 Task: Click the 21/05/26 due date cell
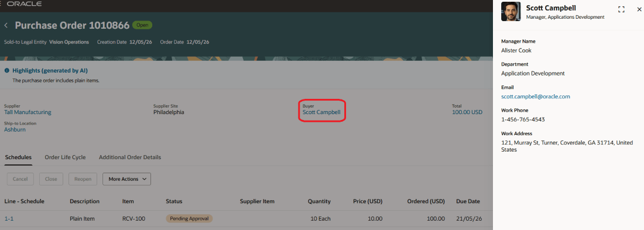(468, 219)
